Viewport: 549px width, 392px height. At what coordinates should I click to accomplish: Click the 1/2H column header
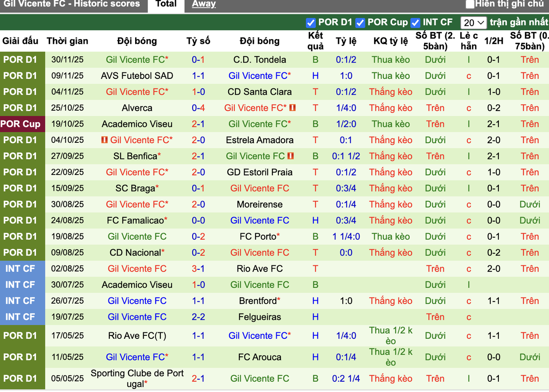[494, 41]
